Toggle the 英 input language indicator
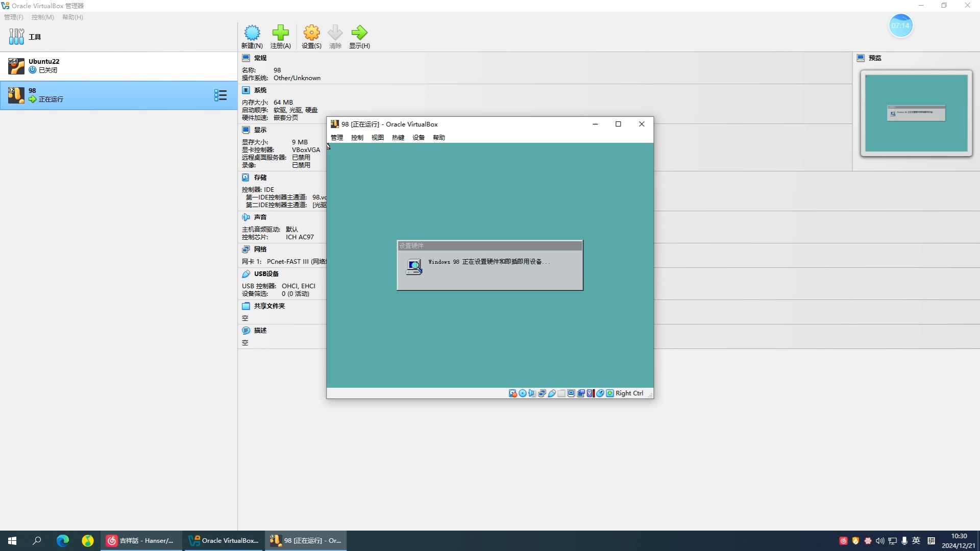The height and width of the screenshot is (551, 980). point(917,541)
